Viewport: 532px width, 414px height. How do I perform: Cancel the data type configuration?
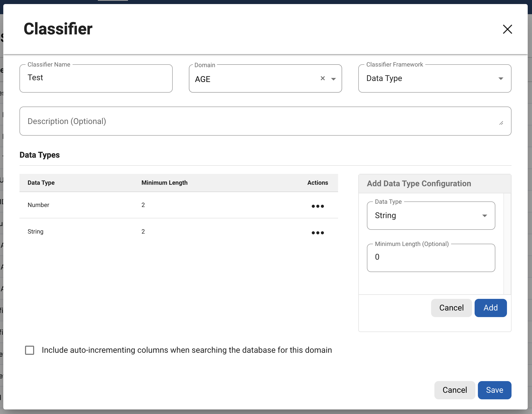tap(451, 308)
